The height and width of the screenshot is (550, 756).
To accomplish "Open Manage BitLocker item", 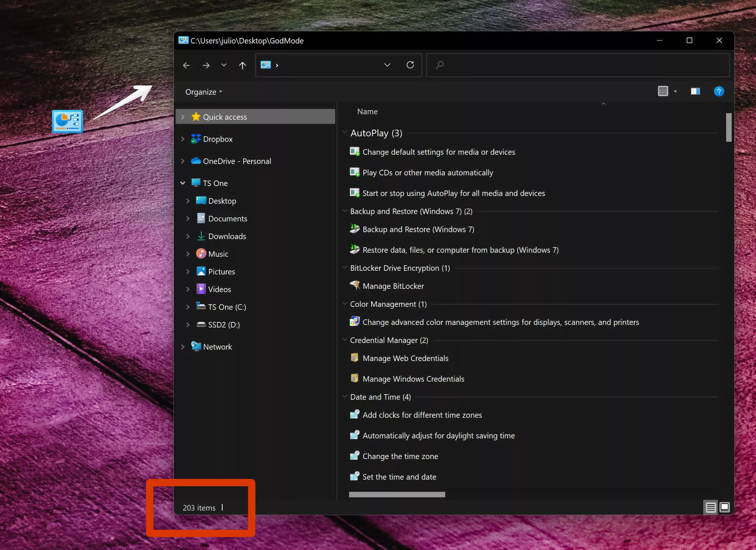I will coord(393,286).
